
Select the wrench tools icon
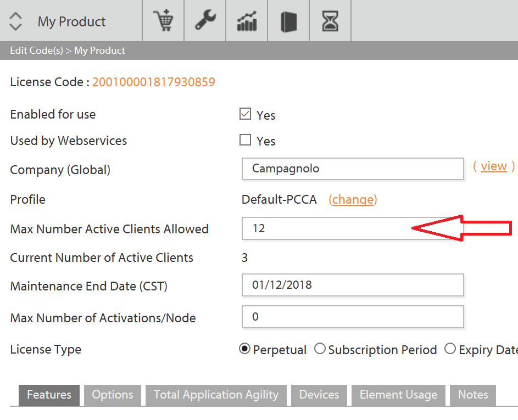(x=204, y=20)
